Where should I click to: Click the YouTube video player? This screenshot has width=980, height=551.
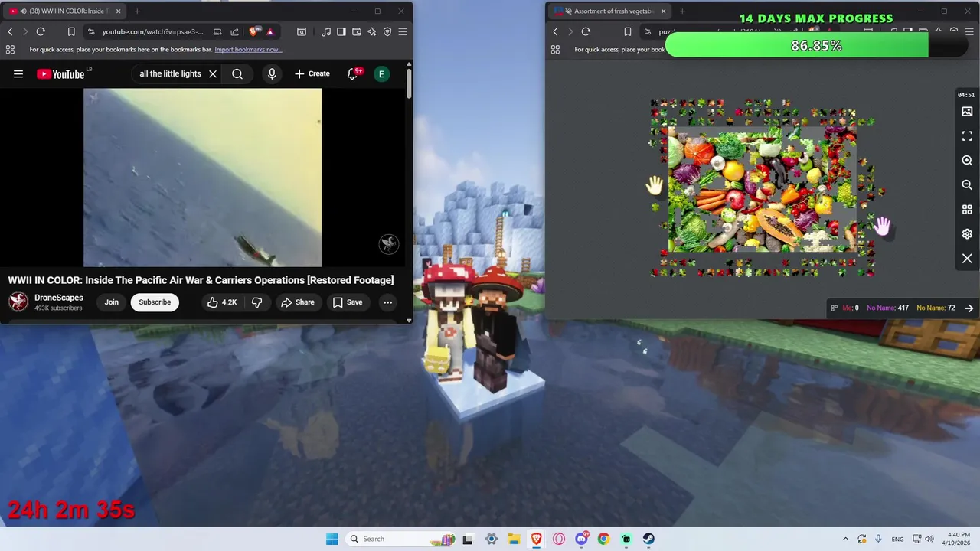[203, 178]
